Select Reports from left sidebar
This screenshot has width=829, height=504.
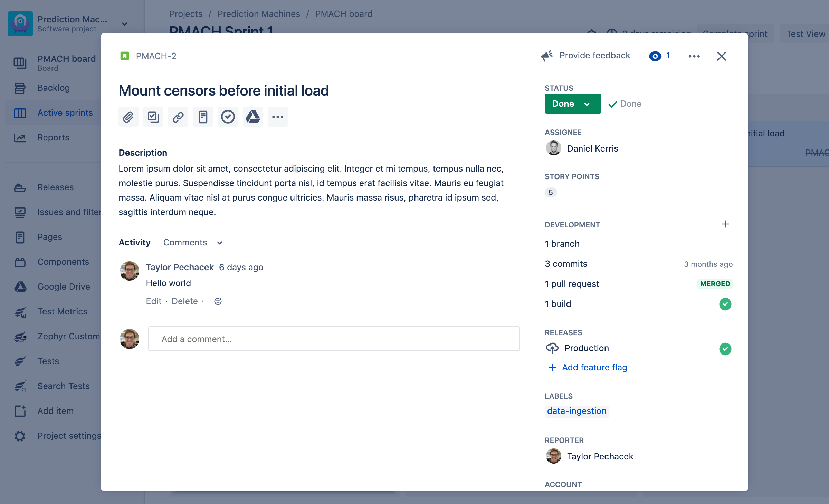click(x=53, y=137)
